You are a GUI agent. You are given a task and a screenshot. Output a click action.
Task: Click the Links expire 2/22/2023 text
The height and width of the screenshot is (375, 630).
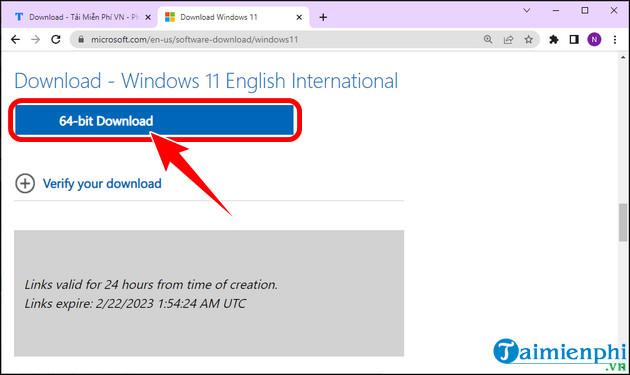(135, 303)
